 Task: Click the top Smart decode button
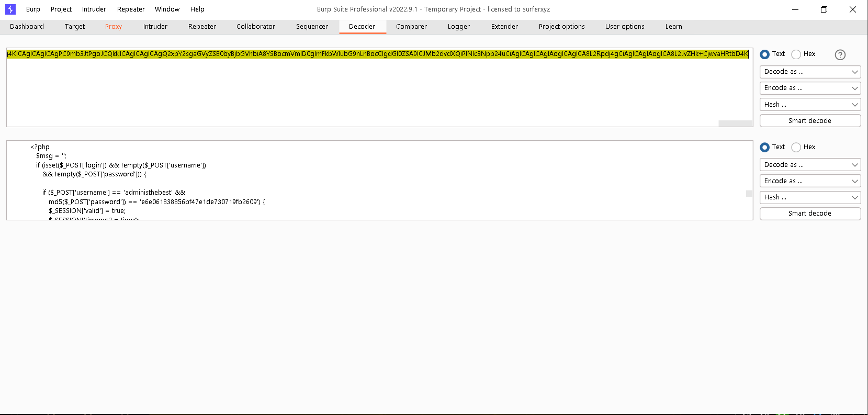[x=810, y=121]
